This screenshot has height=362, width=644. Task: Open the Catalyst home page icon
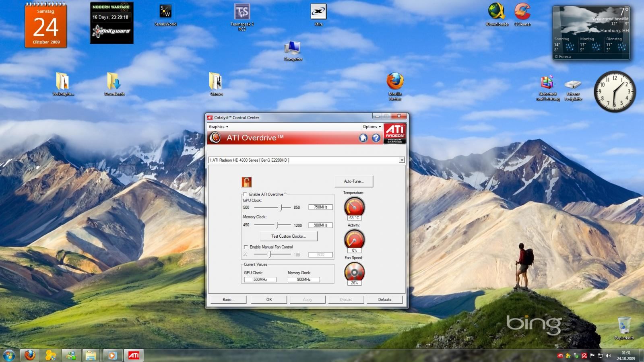[363, 138]
